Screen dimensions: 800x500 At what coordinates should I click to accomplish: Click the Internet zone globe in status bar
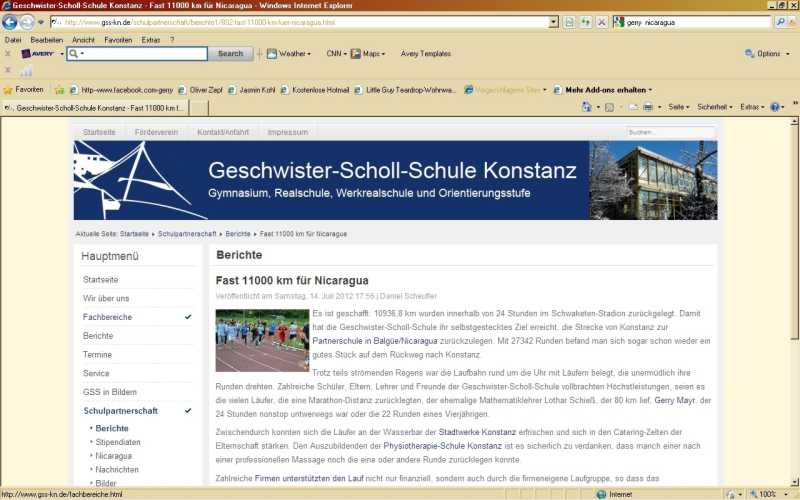click(x=601, y=494)
